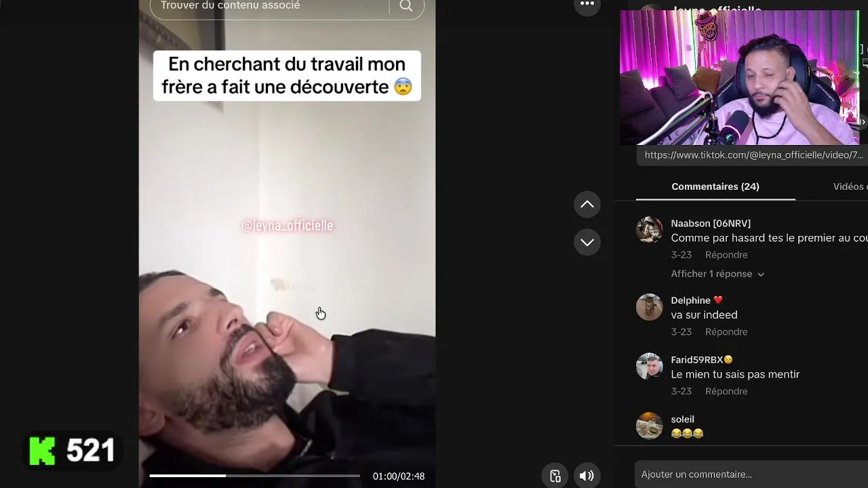Viewport: 868px width, 488px height.
Task: Mute the video with speaker icon
Action: [587, 476]
